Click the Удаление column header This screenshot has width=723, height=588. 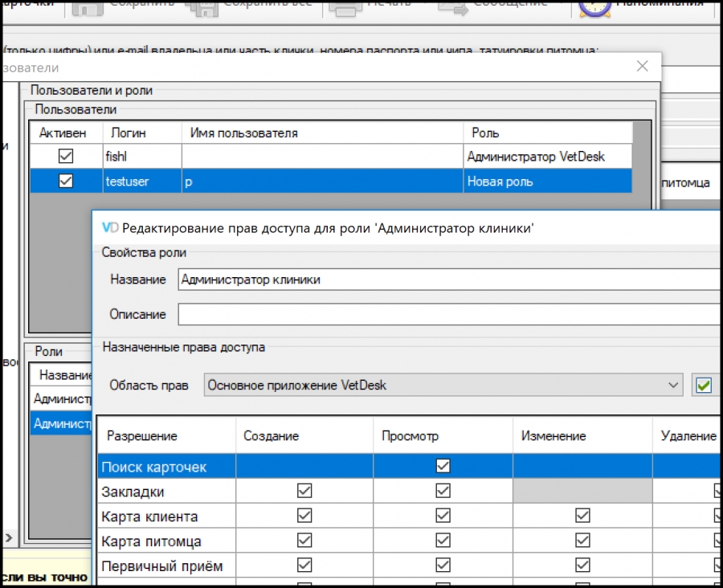pyautogui.click(x=687, y=436)
